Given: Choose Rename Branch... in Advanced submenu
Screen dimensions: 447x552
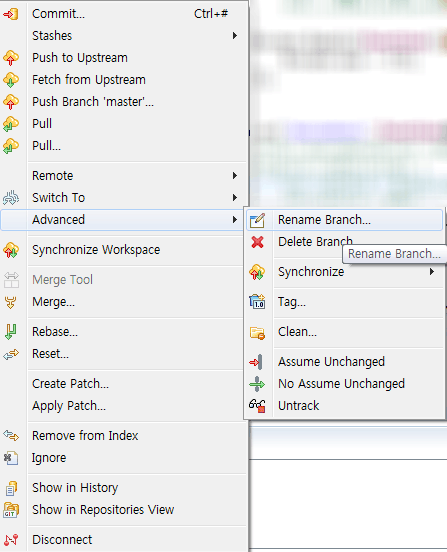Looking at the screenshot, I should (345, 220).
